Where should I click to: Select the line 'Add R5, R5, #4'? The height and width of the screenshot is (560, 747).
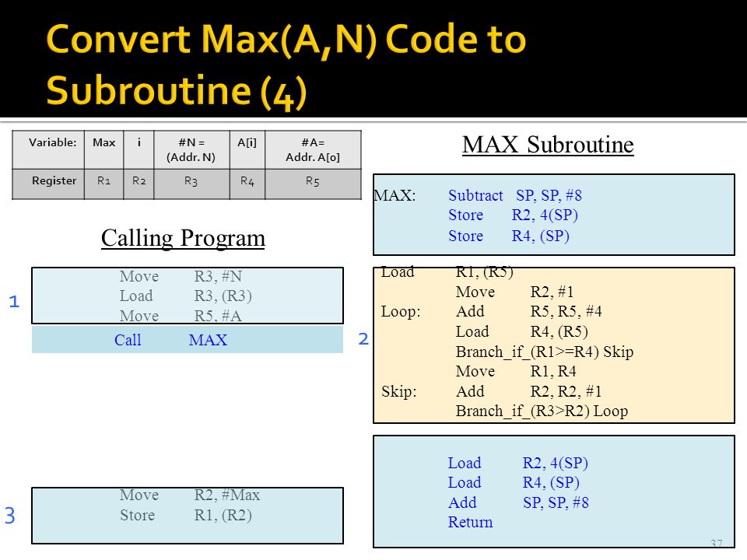tap(529, 312)
